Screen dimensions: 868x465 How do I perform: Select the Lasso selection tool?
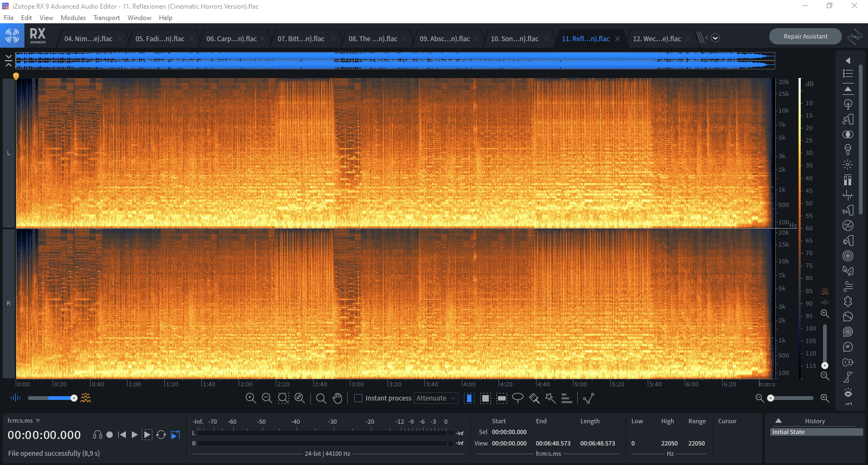518,398
